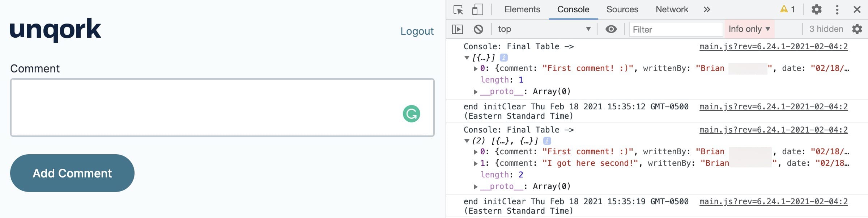This screenshot has width=868, height=218.
Task: Open the top context dropdown
Action: [x=544, y=29]
